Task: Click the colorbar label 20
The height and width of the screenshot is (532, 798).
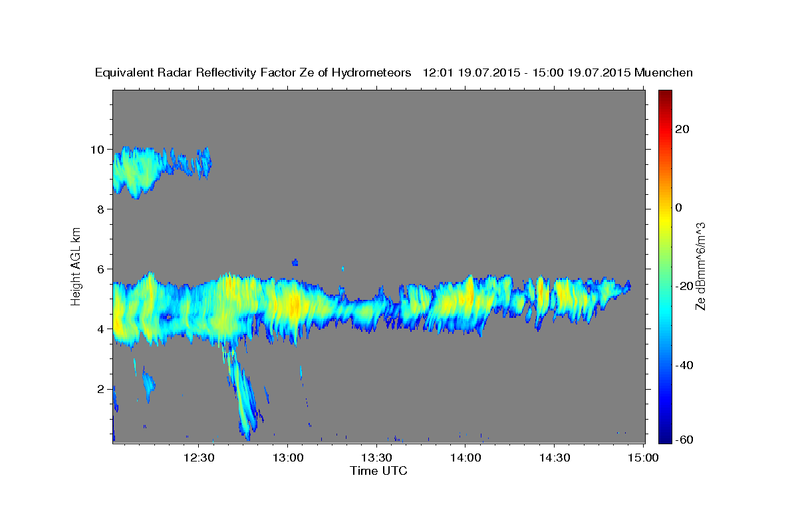Action: coord(681,129)
